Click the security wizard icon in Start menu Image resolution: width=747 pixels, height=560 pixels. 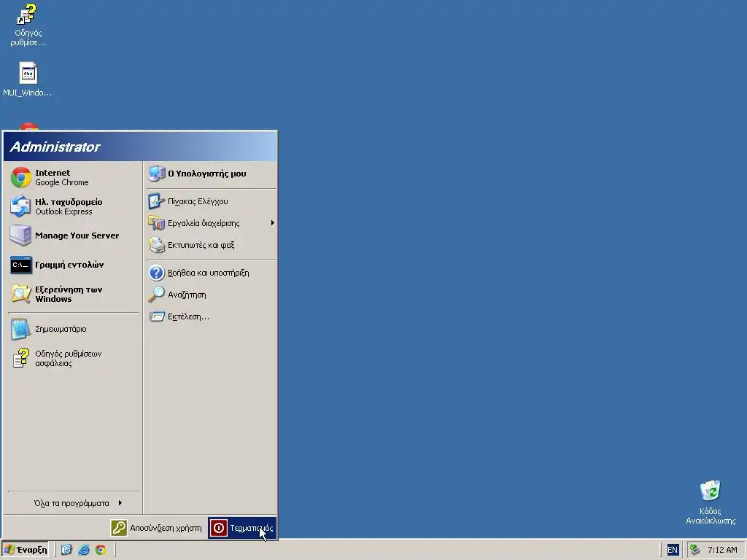tap(21, 358)
